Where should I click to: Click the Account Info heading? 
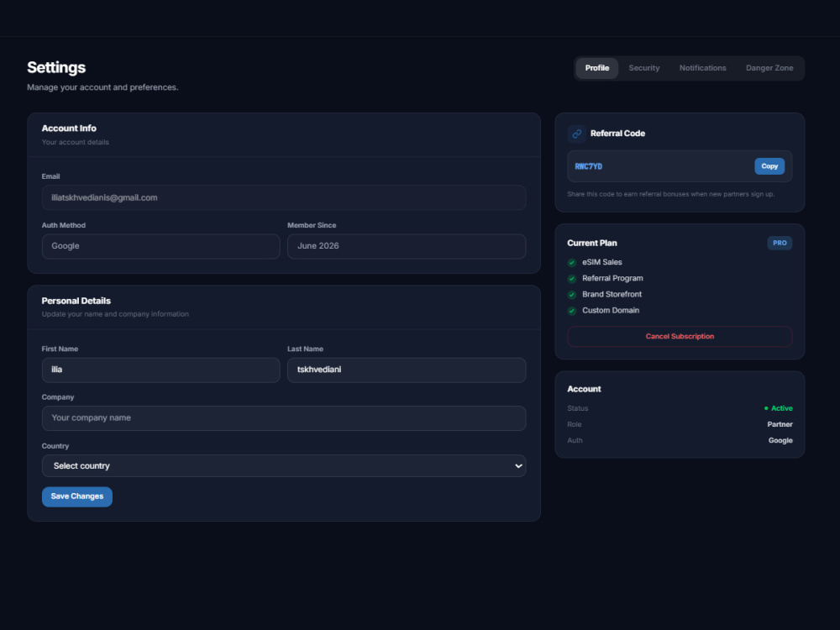click(69, 129)
